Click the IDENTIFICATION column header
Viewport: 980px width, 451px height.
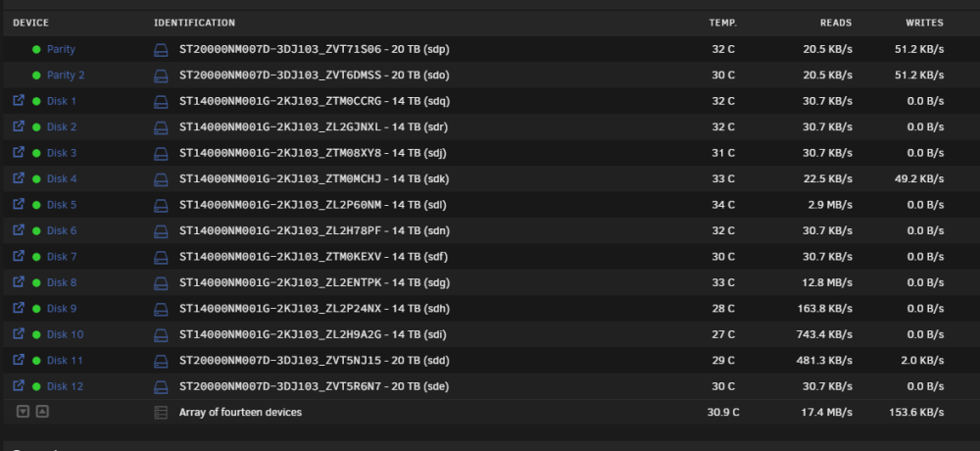194,23
